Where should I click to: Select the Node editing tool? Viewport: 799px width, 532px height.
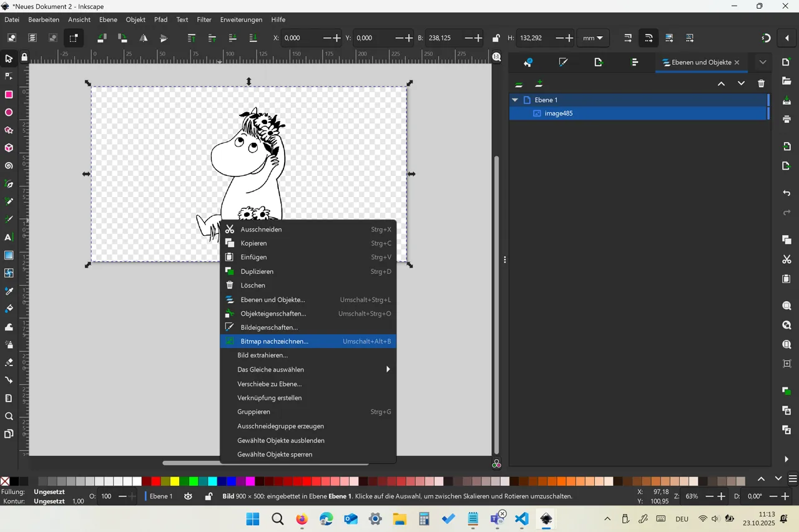pos(9,77)
